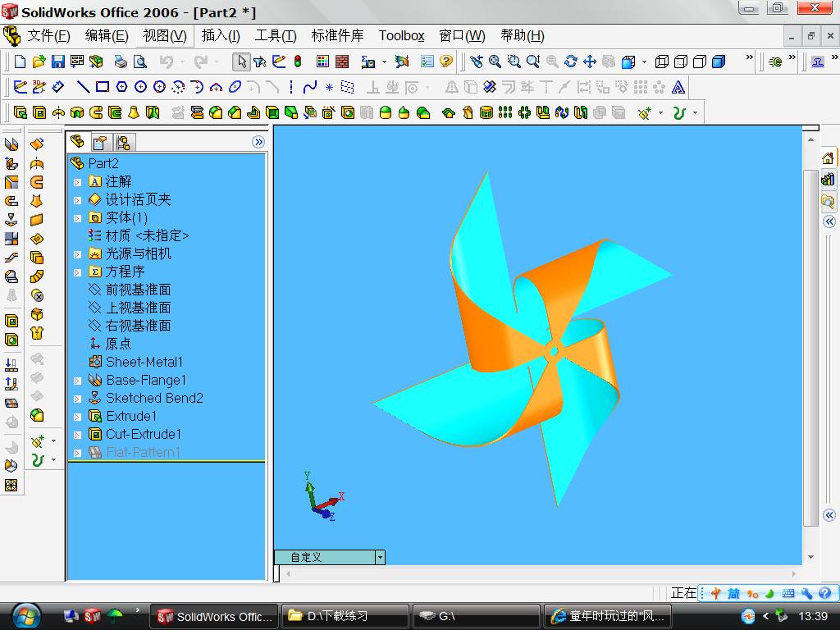Expand the 设计活页夹 tree node
The image size is (840, 630).
pos(77,200)
